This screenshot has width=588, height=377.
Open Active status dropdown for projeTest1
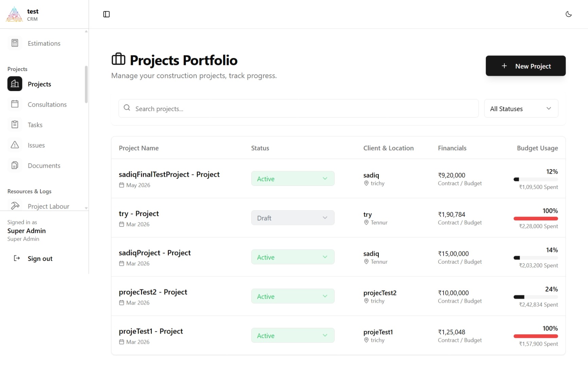click(293, 336)
